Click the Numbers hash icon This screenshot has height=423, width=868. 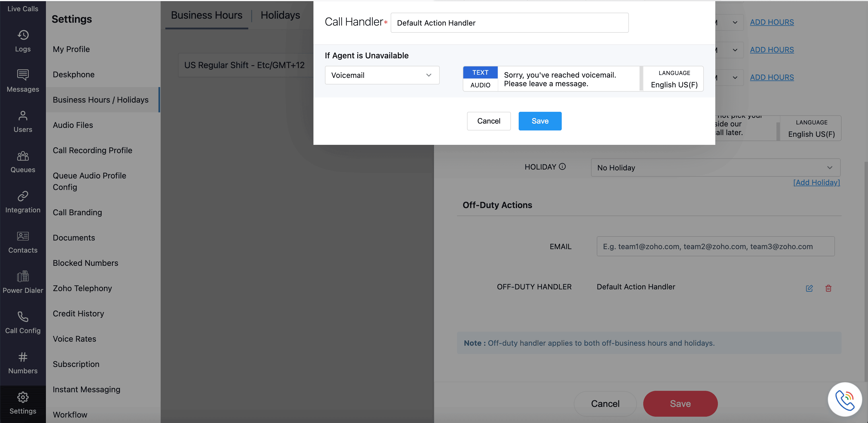pos(23,357)
